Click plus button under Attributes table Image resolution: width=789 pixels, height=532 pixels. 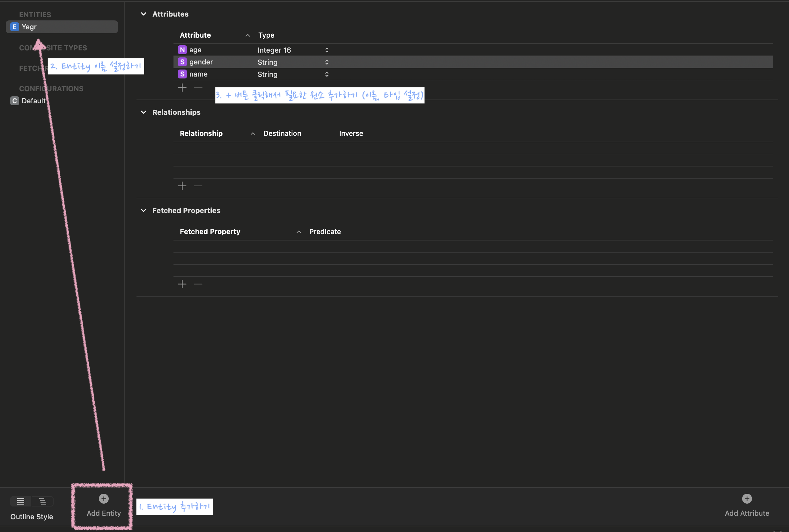(182, 88)
